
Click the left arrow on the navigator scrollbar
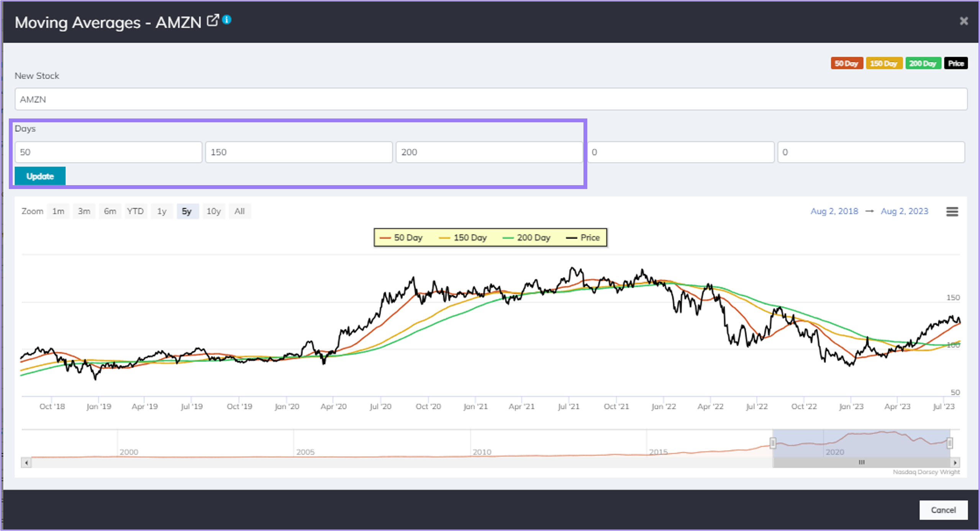(26, 462)
